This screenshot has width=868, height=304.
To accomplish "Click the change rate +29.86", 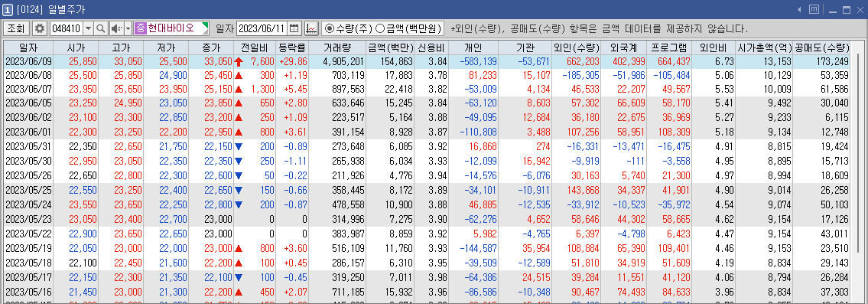I will [x=294, y=61].
